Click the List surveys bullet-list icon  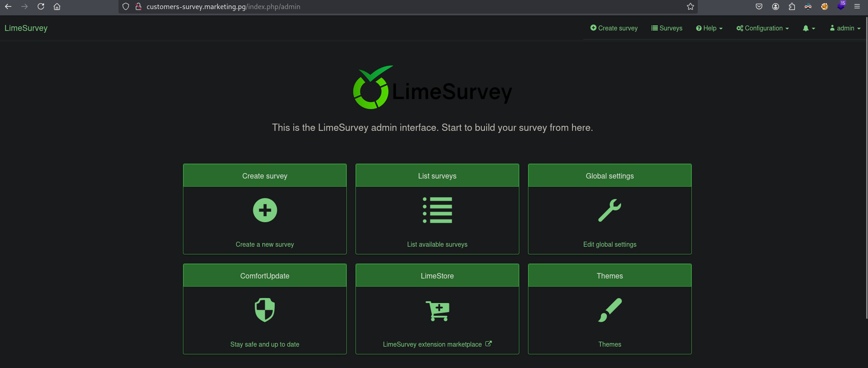coord(437,210)
